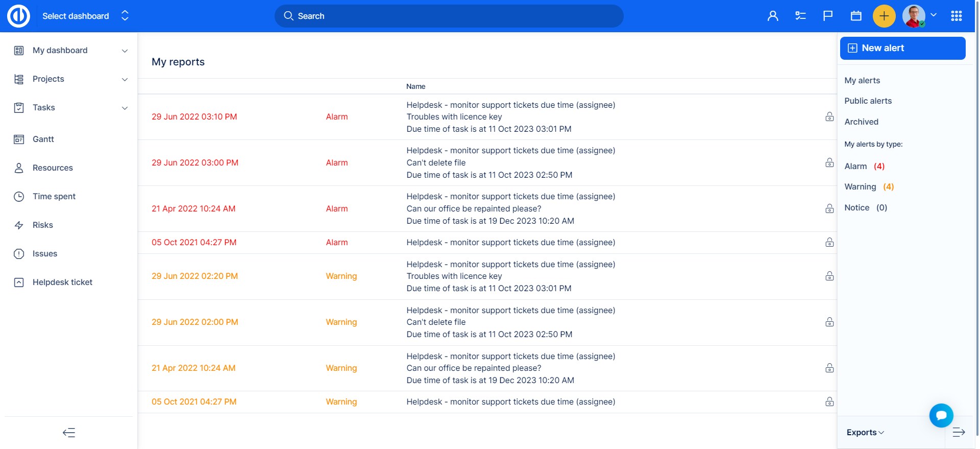Toggle lock icon on first Alarm row

point(829,117)
